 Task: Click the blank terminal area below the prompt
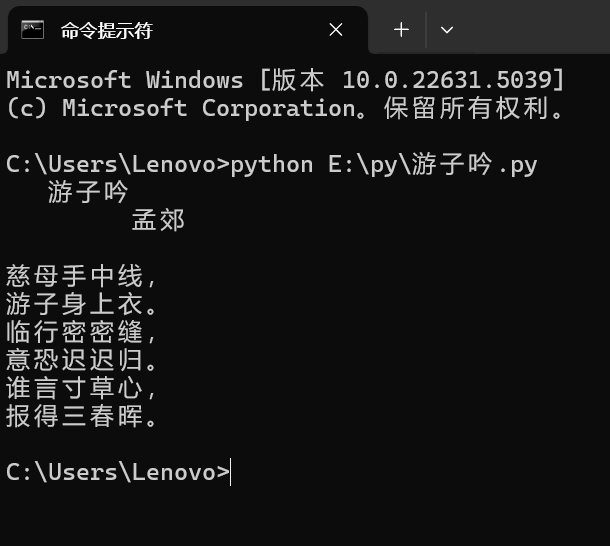coord(305,518)
